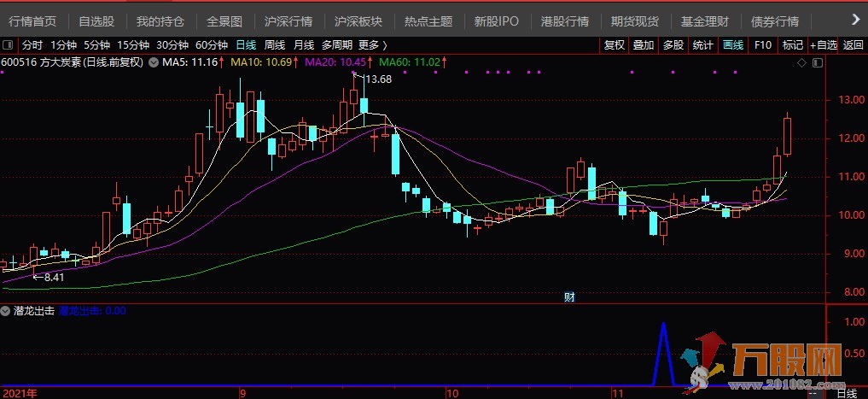Open the 潜龙出击 indicator settings dropdown
Viewport: 868px width, 399px height.
[7, 311]
